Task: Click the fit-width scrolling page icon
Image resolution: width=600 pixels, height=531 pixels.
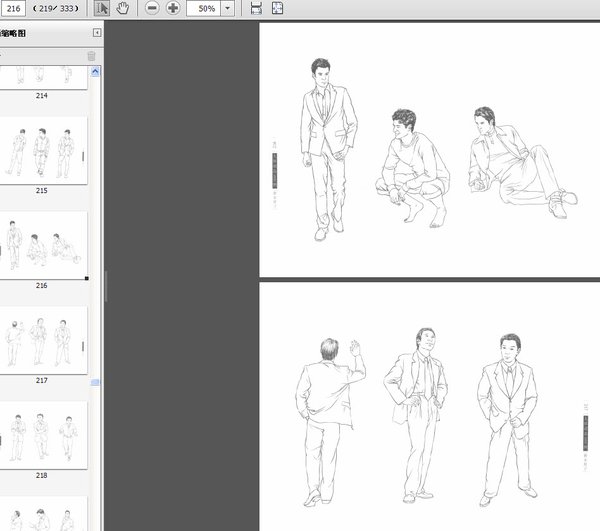Action: [x=256, y=8]
